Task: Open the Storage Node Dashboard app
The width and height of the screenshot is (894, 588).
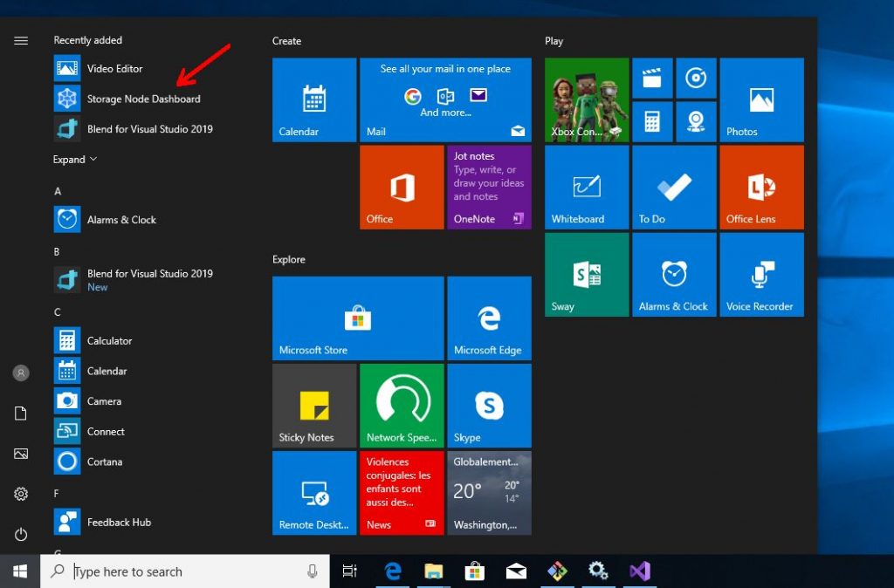Action: [143, 99]
